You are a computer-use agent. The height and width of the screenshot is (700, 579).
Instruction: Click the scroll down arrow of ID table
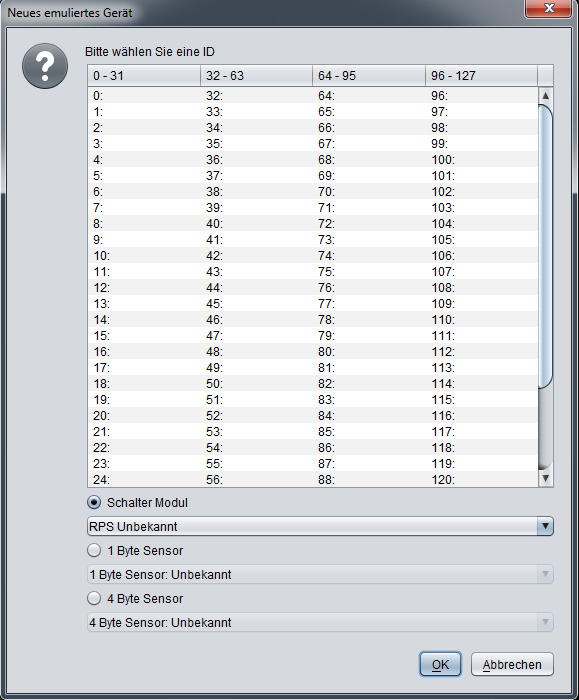(546, 478)
